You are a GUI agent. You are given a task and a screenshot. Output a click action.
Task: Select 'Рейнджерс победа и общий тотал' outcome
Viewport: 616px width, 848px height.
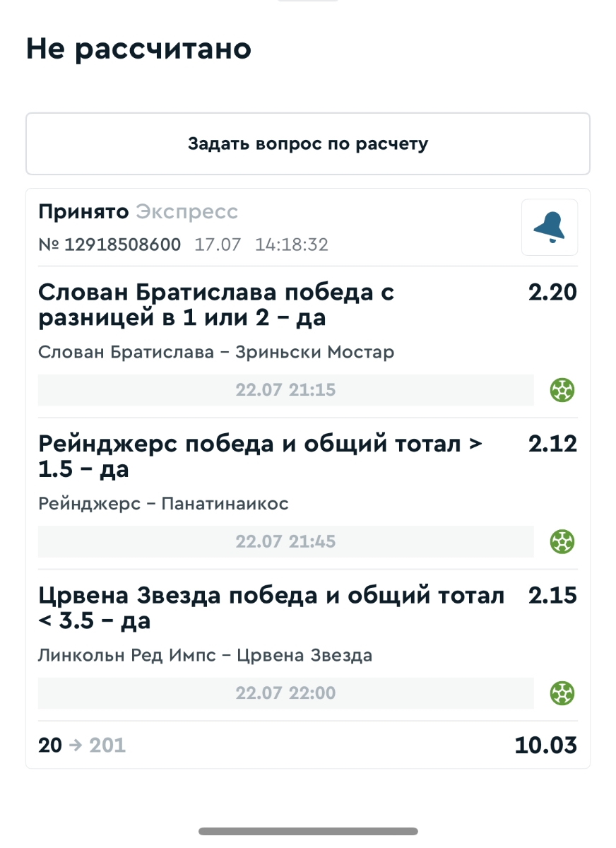coord(260,457)
